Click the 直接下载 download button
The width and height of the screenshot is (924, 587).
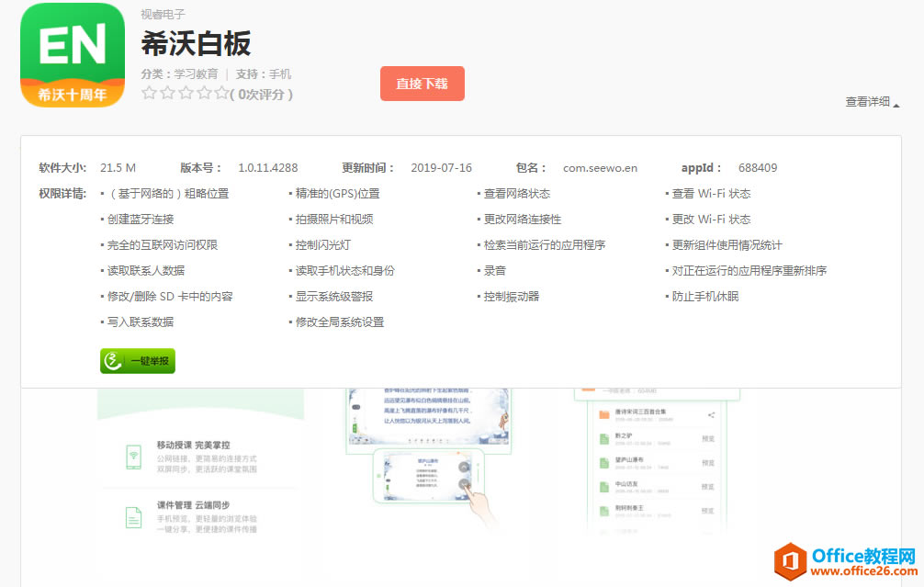click(x=422, y=84)
